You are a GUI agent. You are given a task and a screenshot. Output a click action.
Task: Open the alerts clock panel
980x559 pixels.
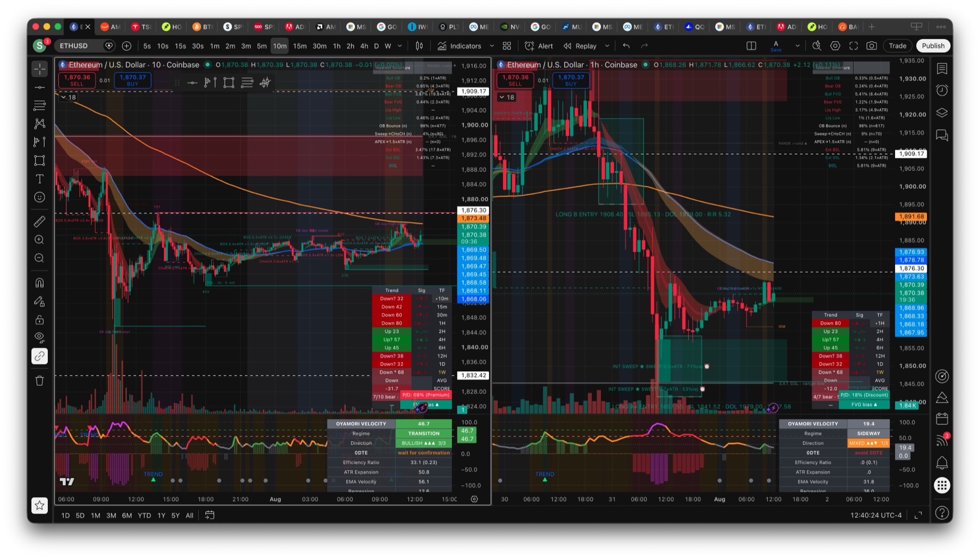[942, 90]
